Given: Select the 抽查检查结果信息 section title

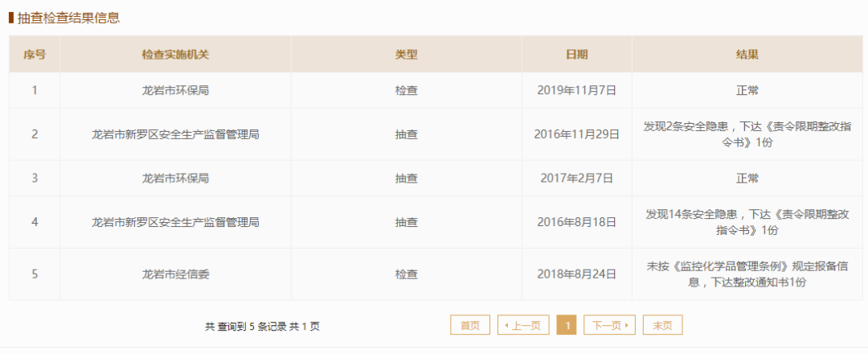Looking at the screenshot, I should point(68,18).
